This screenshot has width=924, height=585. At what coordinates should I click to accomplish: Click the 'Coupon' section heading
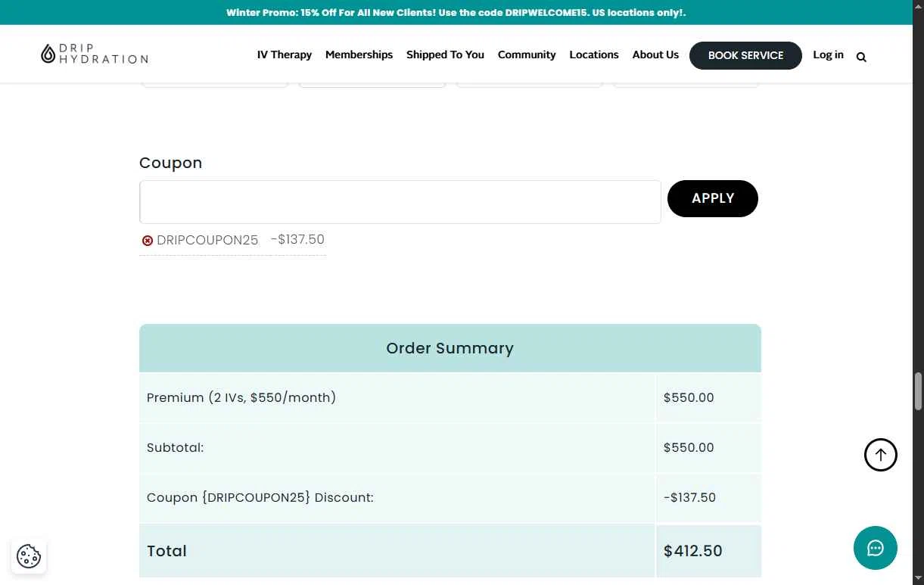click(x=171, y=163)
